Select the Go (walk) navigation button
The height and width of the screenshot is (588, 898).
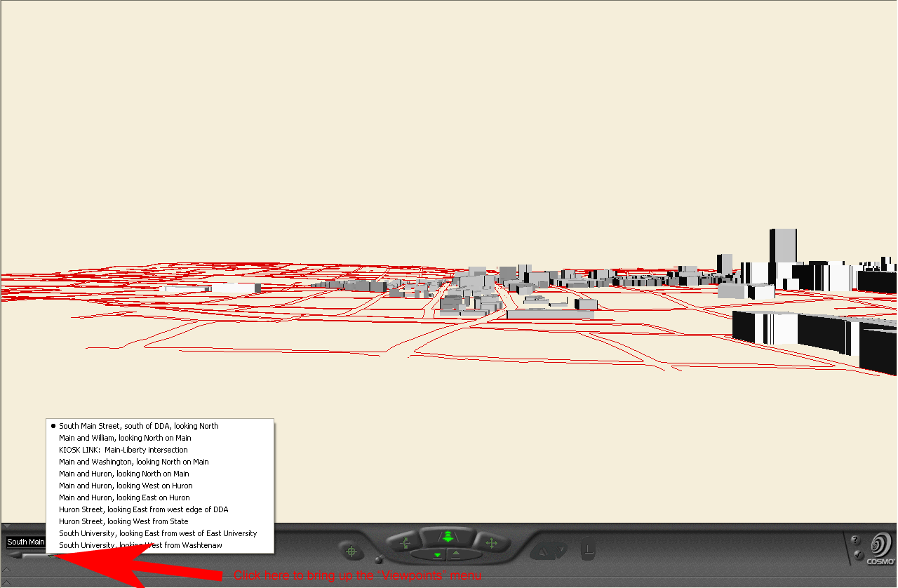point(447,537)
